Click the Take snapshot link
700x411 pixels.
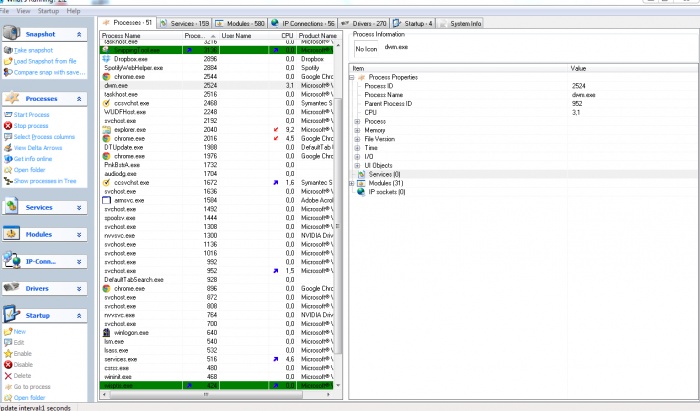[33, 50]
